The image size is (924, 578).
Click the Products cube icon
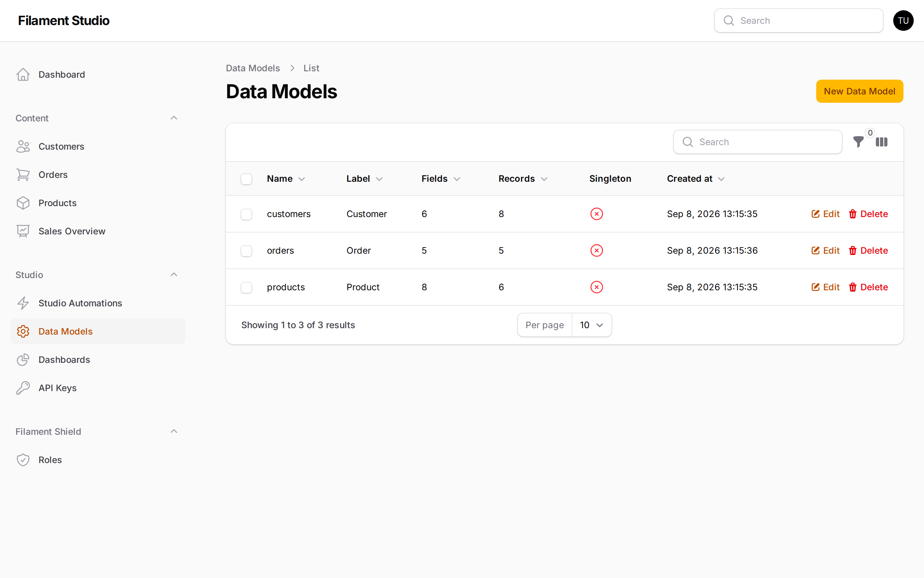tap(23, 203)
